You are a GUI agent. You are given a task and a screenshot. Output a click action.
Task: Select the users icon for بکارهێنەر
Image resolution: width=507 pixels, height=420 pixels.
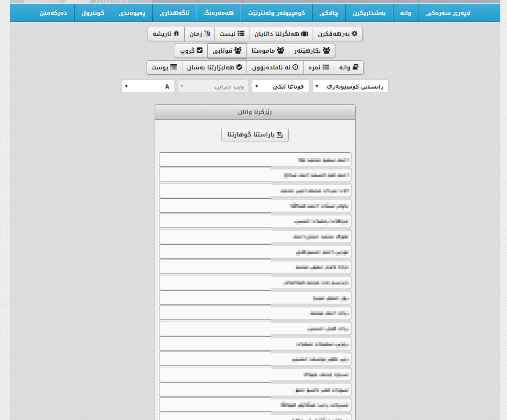pos(327,50)
